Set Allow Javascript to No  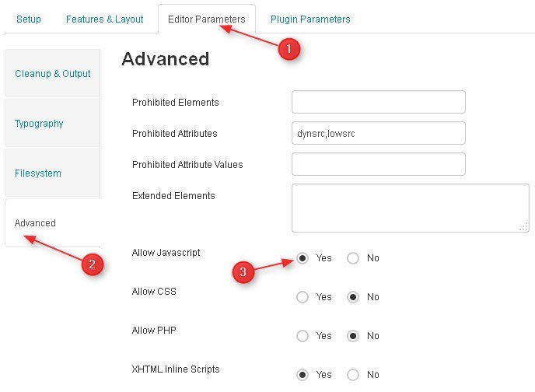[353, 258]
